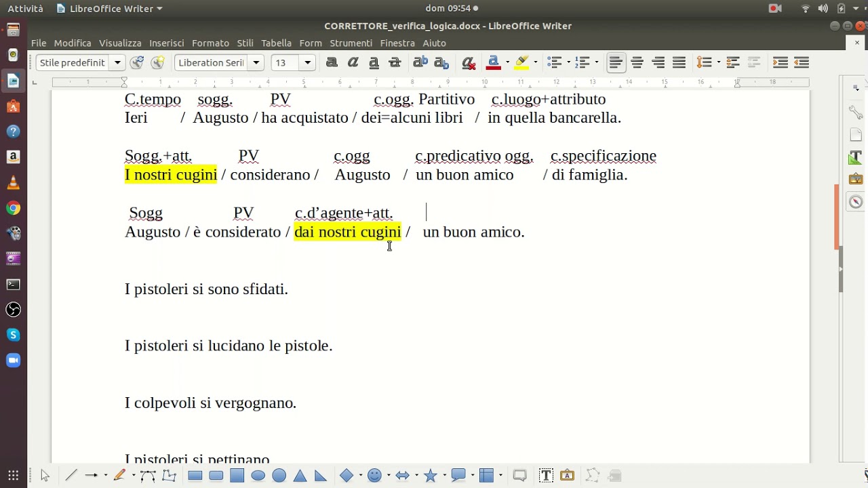Open the File menu
This screenshot has height=488, width=868.
tap(39, 43)
